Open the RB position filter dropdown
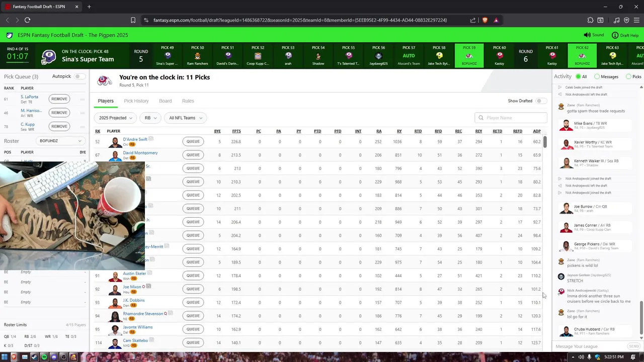Screen dimensions: 644x362 (150, 118)
